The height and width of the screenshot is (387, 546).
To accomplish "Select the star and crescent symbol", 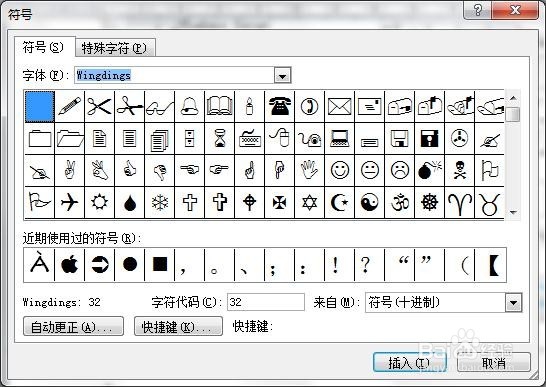I will pos(339,202).
